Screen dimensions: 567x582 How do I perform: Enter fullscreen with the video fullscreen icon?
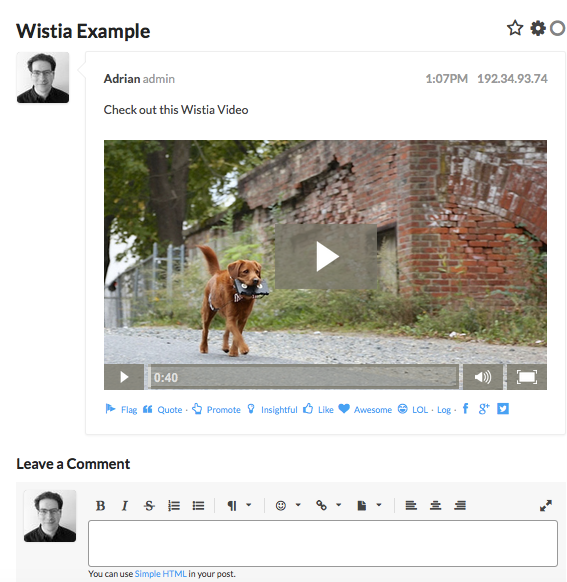(x=527, y=377)
